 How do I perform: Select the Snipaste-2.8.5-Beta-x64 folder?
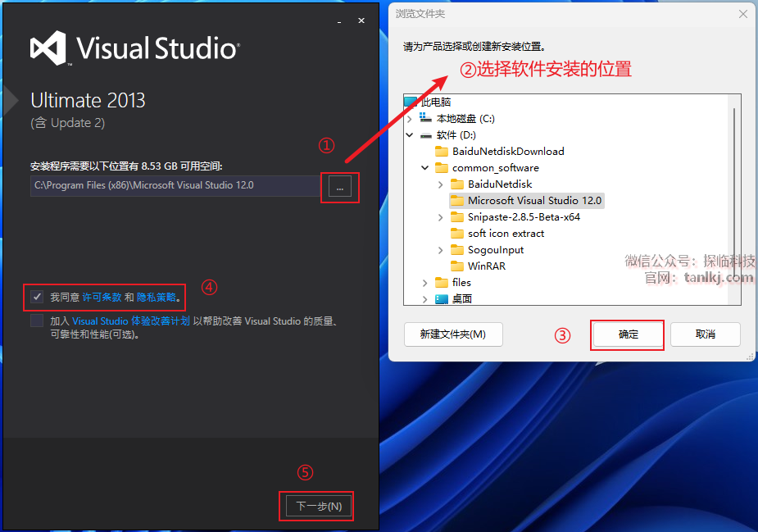coord(524,217)
